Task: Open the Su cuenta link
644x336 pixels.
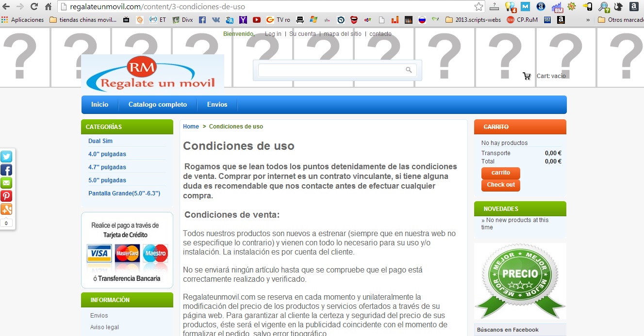Action: tap(303, 34)
